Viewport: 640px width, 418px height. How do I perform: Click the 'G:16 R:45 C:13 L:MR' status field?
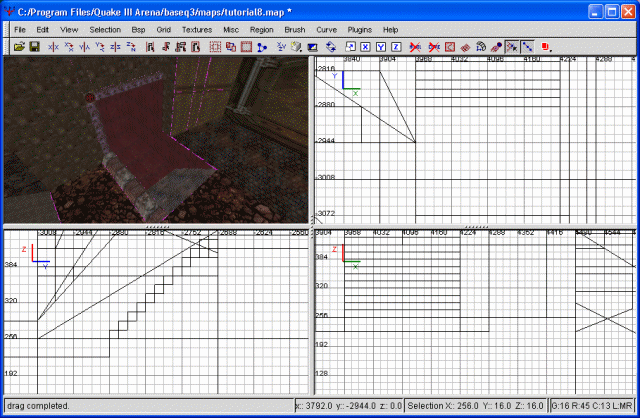tap(592, 406)
